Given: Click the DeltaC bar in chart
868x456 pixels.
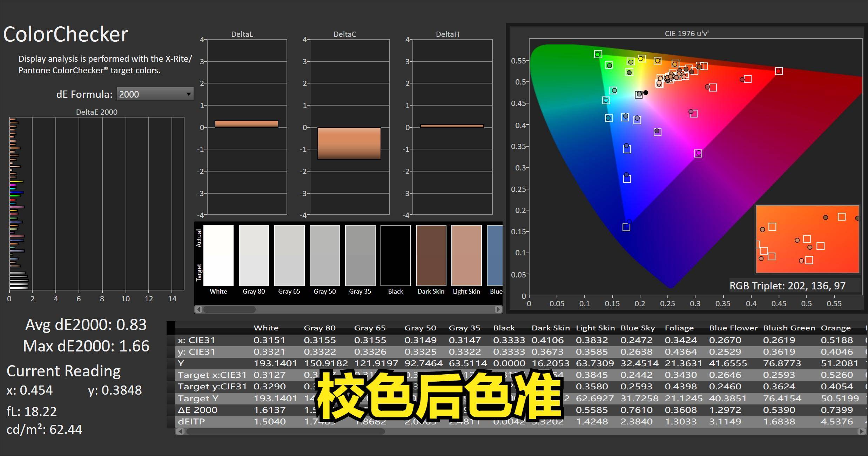Looking at the screenshot, I should 349,143.
